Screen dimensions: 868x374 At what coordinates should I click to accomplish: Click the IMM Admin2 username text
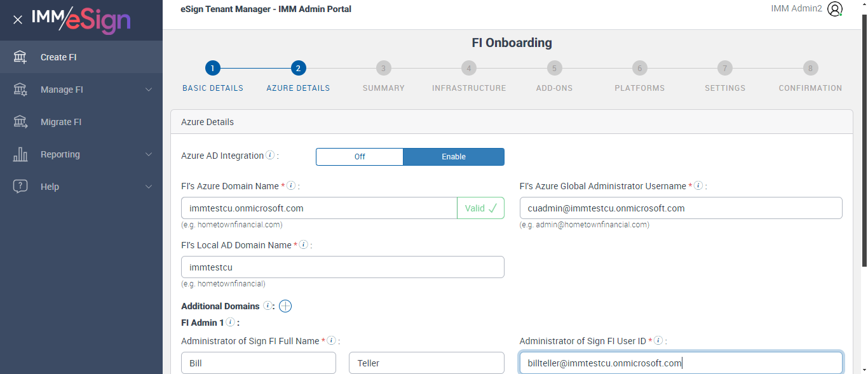796,9
